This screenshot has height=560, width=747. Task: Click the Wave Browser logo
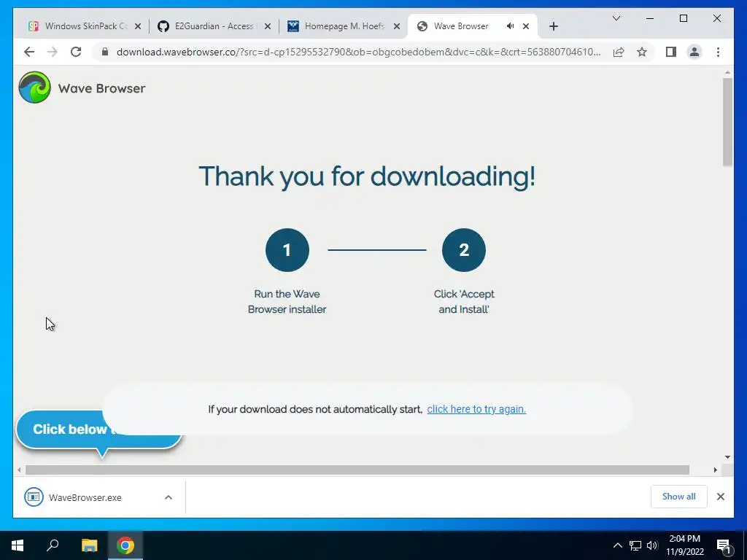[34, 87]
